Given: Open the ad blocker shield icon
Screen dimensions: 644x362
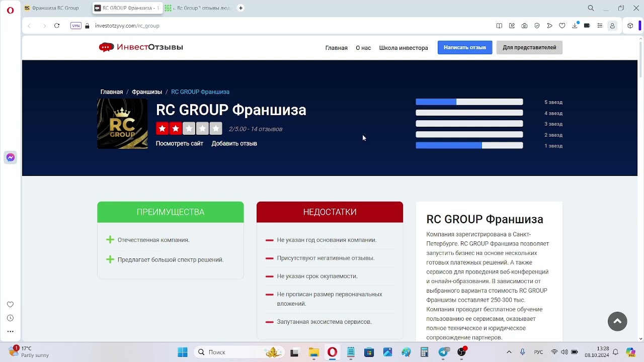Looking at the screenshot, I should pyautogui.click(x=537, y=26).
